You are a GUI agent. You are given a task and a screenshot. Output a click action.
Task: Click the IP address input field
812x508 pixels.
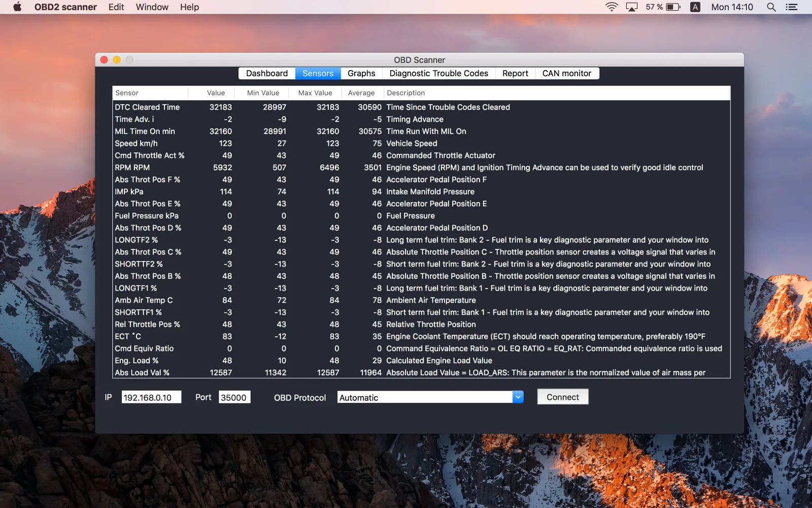[x=151, y=397]
